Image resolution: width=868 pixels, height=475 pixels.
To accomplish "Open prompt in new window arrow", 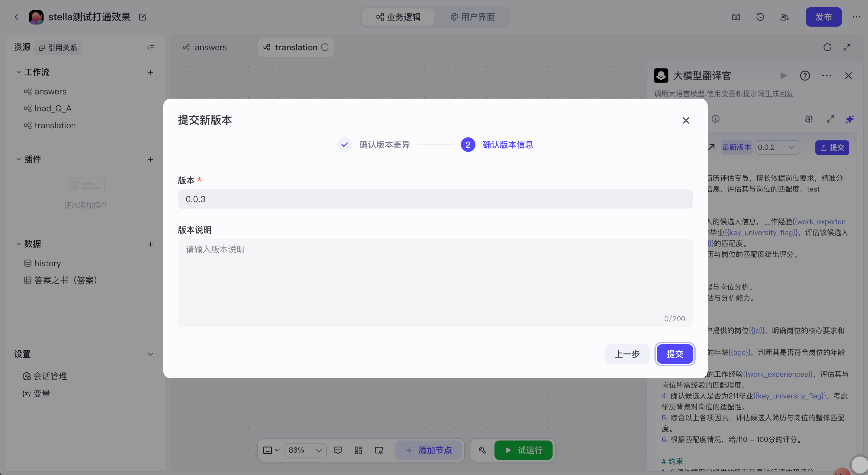I will click(711, 147).
